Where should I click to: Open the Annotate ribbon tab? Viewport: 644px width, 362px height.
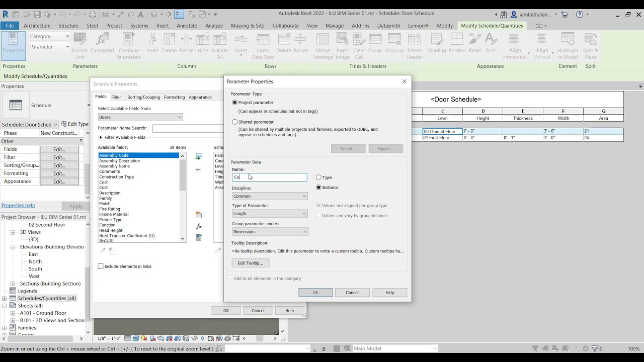click(187, 26)
